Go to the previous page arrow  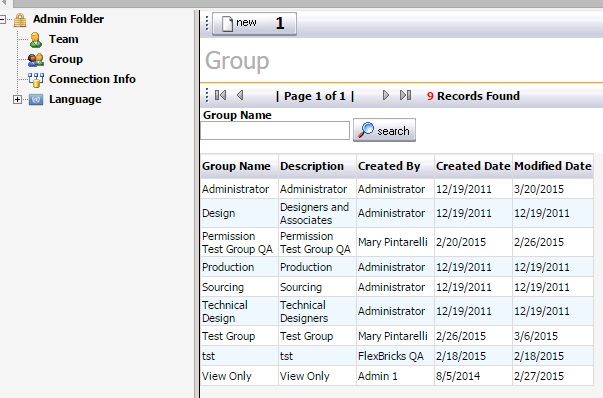[x=240, y=95]
